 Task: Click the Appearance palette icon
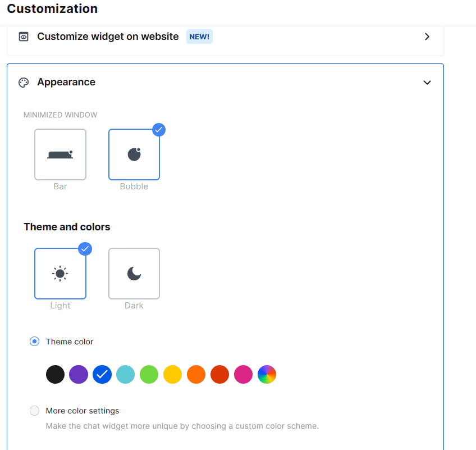pyautogui.click(x=24, y=83)
